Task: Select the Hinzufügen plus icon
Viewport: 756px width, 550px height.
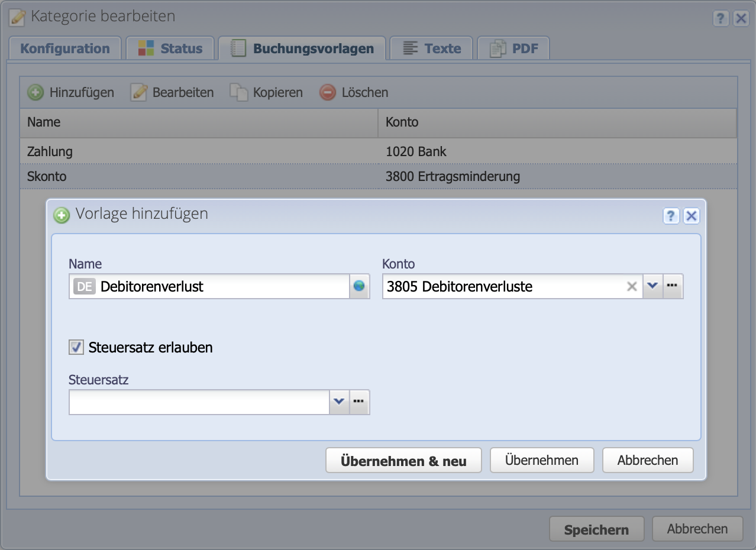Action: point(35,92)
